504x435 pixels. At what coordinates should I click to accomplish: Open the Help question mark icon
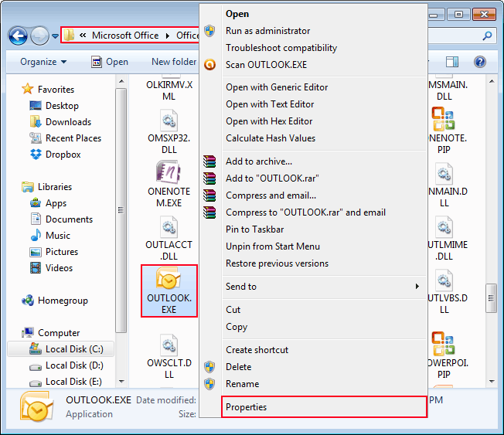point(479,62)
